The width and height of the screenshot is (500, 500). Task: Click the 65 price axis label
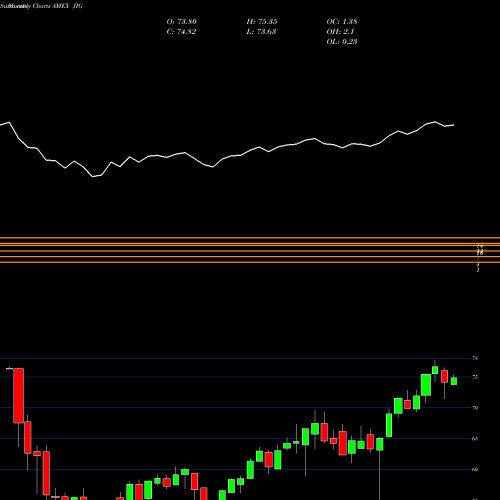(475, 439)
